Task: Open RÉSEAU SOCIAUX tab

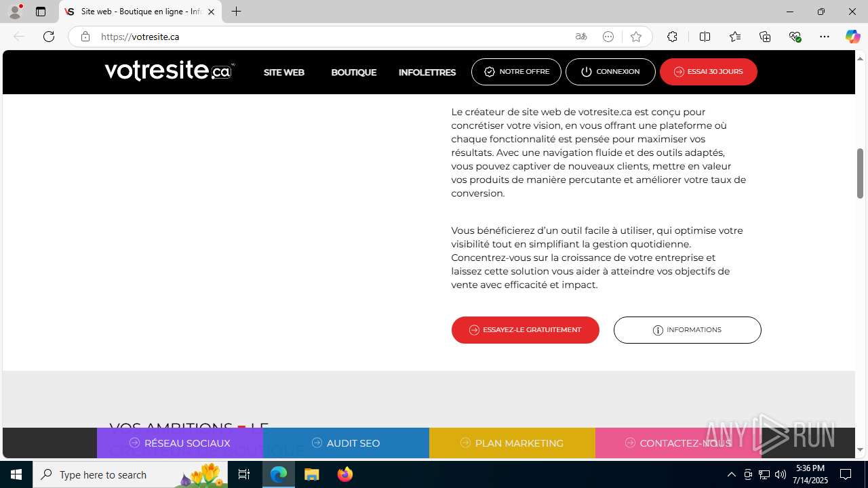Action: [x=180, y=443]
